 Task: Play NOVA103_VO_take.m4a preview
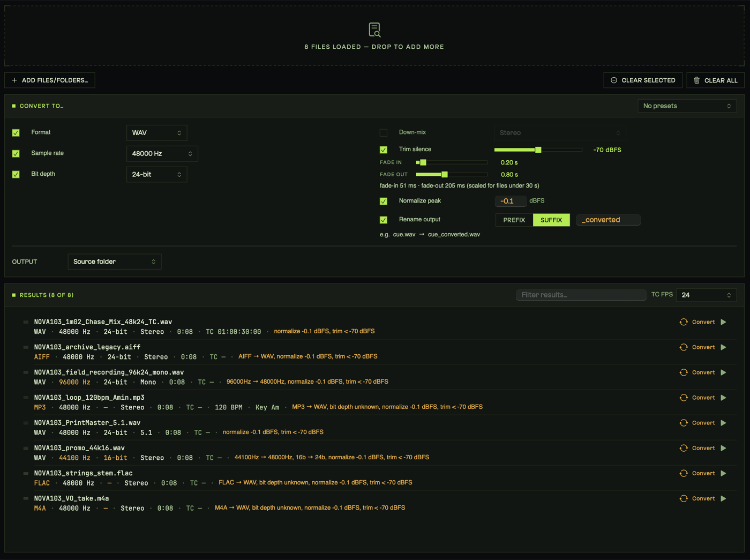pos(723,498)
